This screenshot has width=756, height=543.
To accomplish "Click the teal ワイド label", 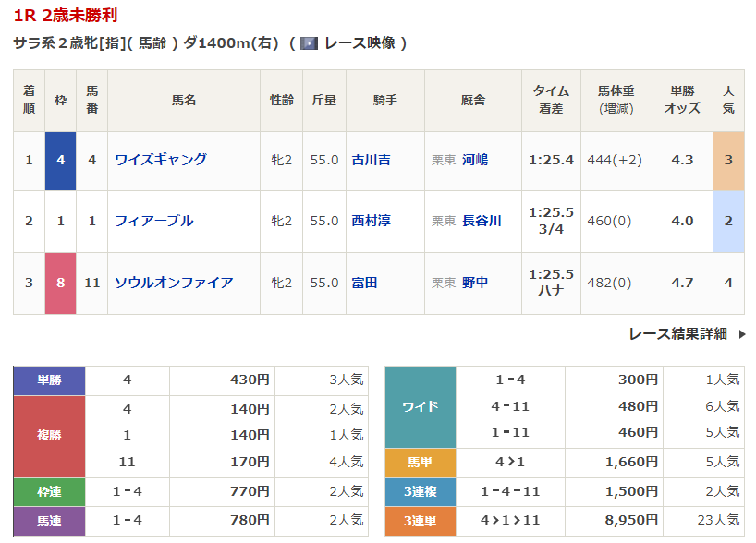I will click(420, 407).
